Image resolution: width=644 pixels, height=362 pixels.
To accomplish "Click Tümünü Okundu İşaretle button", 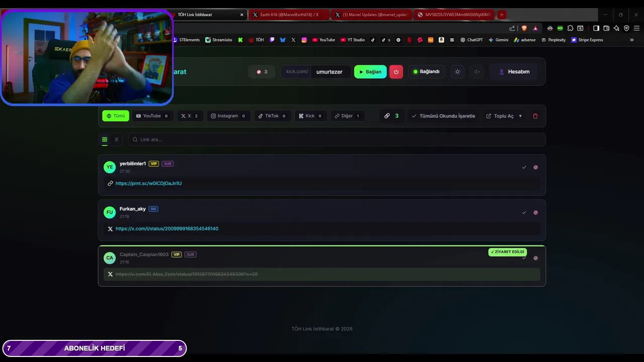I will [x=443, y=116].
